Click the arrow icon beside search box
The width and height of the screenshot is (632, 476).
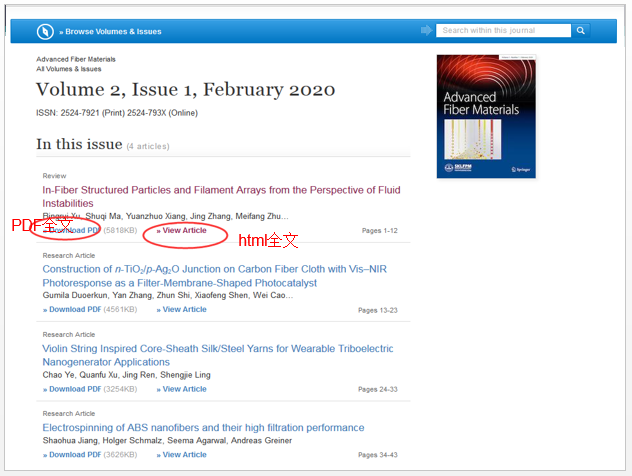[x=426, y=30]
